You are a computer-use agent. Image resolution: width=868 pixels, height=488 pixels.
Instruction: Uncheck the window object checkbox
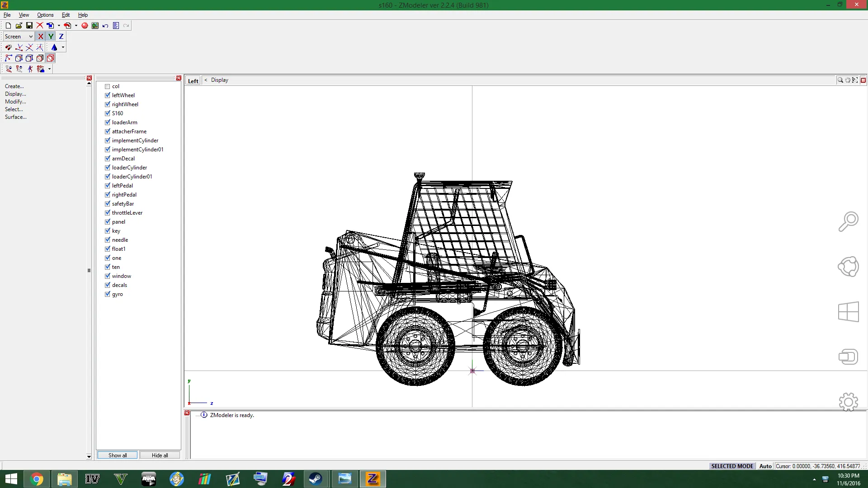(108, 276)
